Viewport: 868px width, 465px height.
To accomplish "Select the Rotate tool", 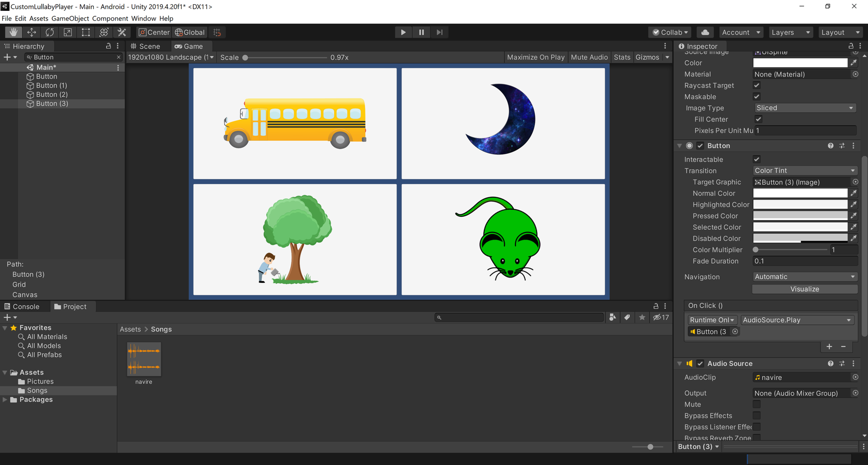I will (50, 33).
